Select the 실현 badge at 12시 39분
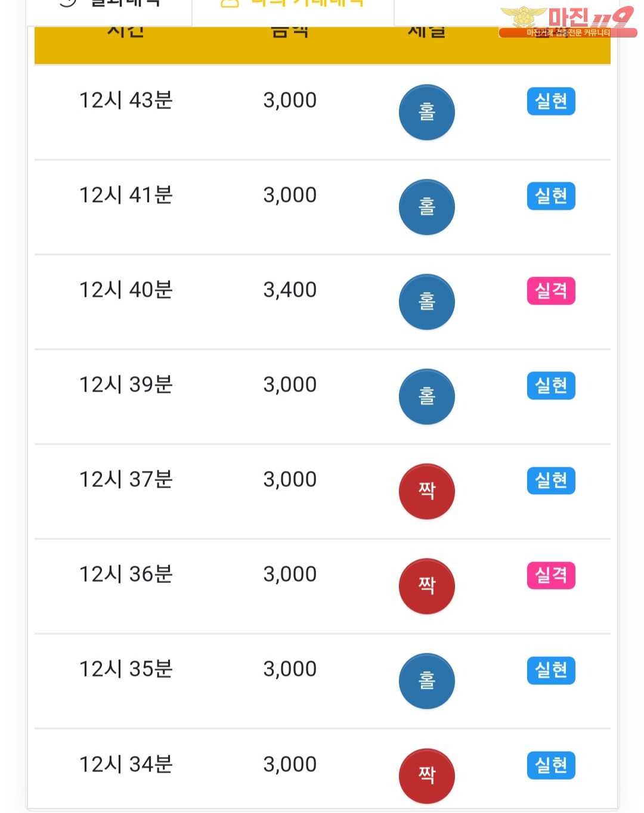Viewport: 644px width, 813px height. tap(551, 386)
